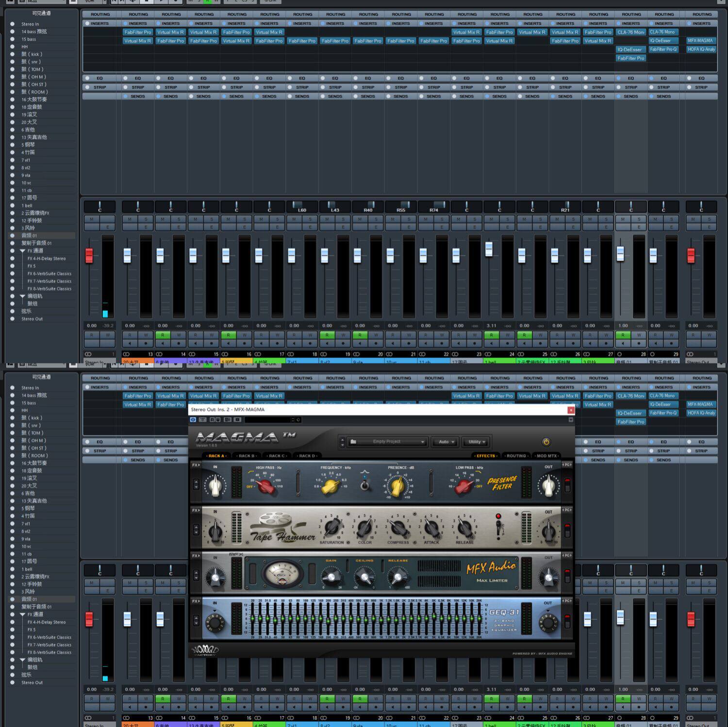Click fader of channel panned L43
Viewport: 728px width, 727px height.
point(325,255)
